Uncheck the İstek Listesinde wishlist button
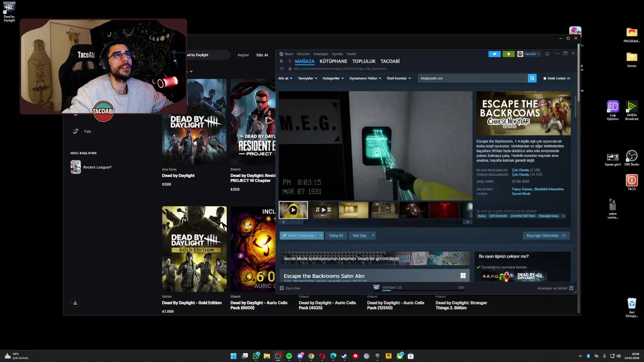Image resolution: width=644 pixels, height=362 pixels. coord(299,235)
